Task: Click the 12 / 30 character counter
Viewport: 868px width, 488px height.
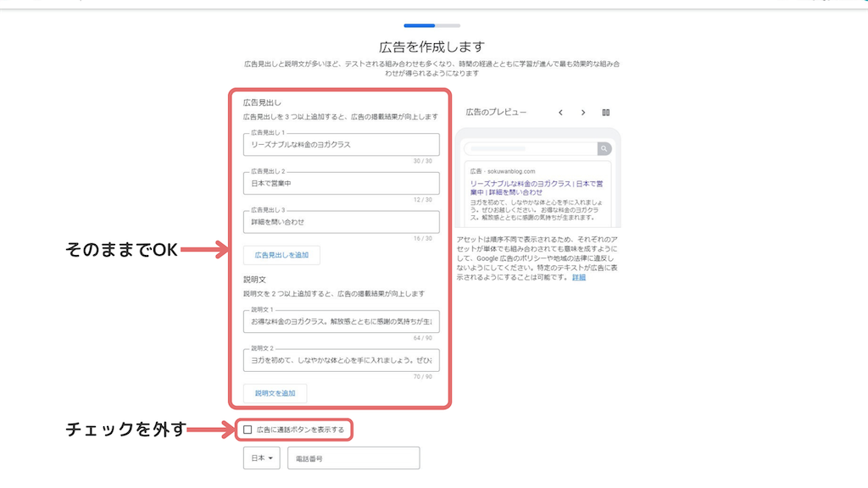Action: (422, 200)
